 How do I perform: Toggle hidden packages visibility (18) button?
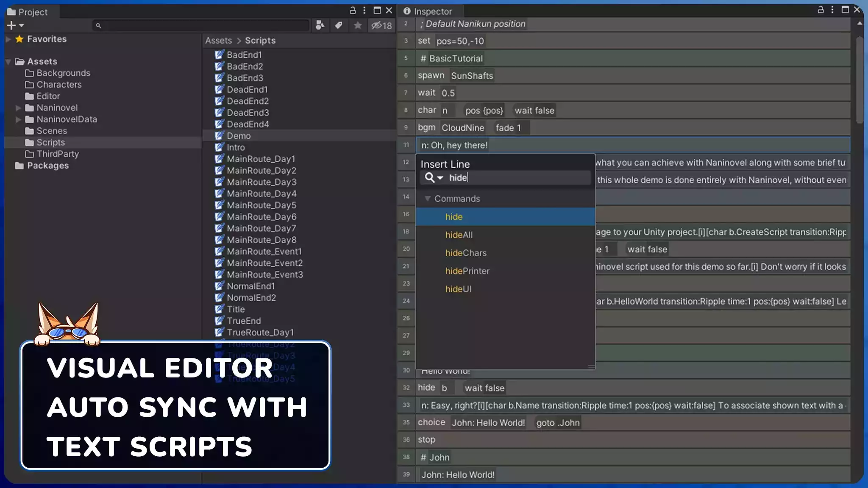click(381, 25)
